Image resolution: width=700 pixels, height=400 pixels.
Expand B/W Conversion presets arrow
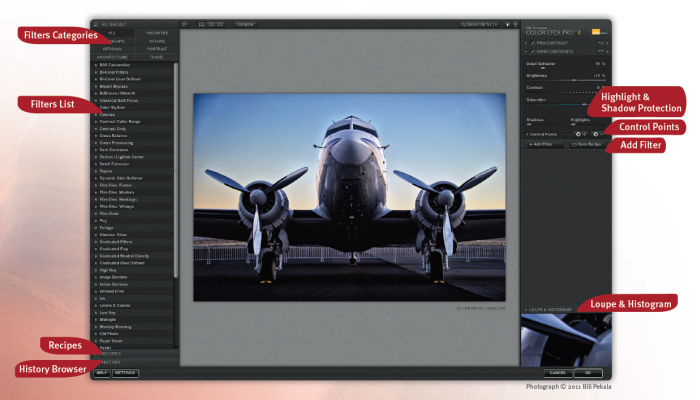96,65
